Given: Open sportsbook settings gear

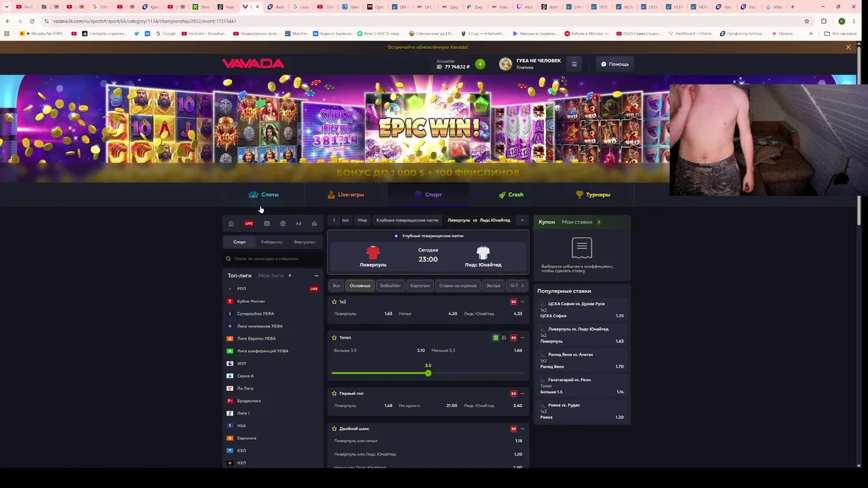Looking at the screenshot, I should (x=283, y=224).
